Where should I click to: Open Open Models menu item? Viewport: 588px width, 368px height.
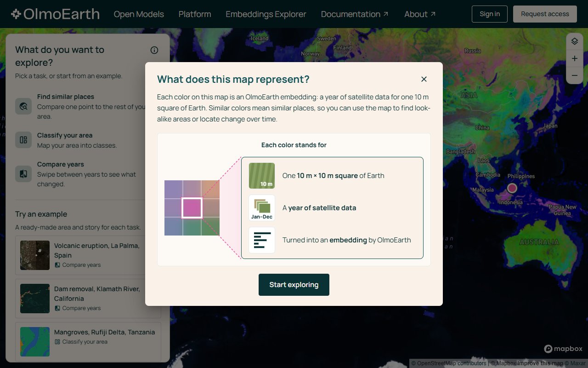(139, 14)
